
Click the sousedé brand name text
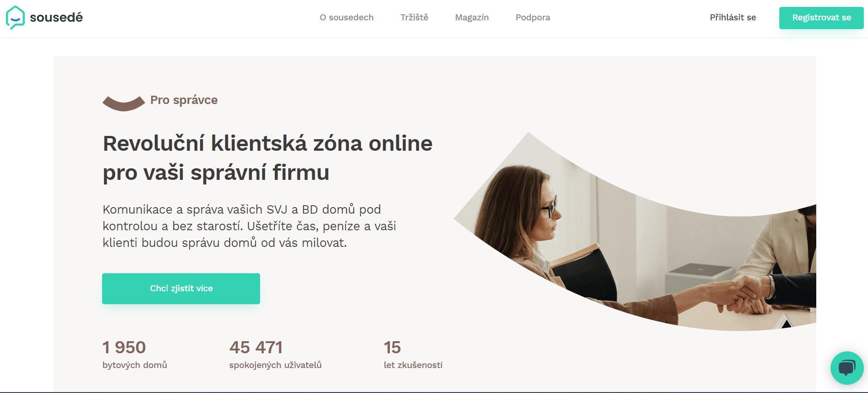pyautogui.click(x=56, y=18)
